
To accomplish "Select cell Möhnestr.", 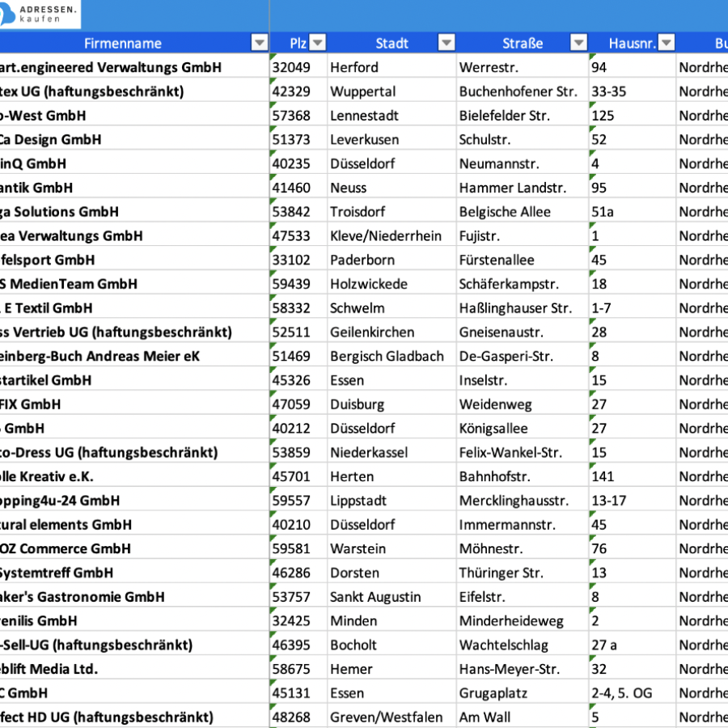I will click(x=523, y=550).
